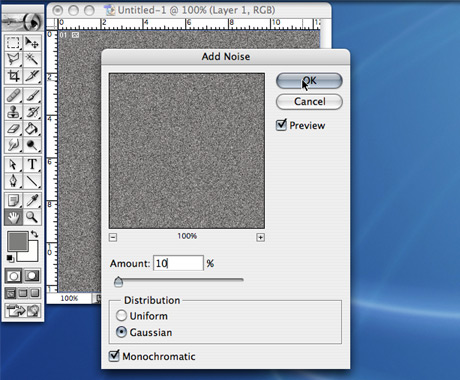Image resolution: width=460 pixels, height=380 pixels.
Task: Click the Amount slider handle
Action: pos(118,282)
